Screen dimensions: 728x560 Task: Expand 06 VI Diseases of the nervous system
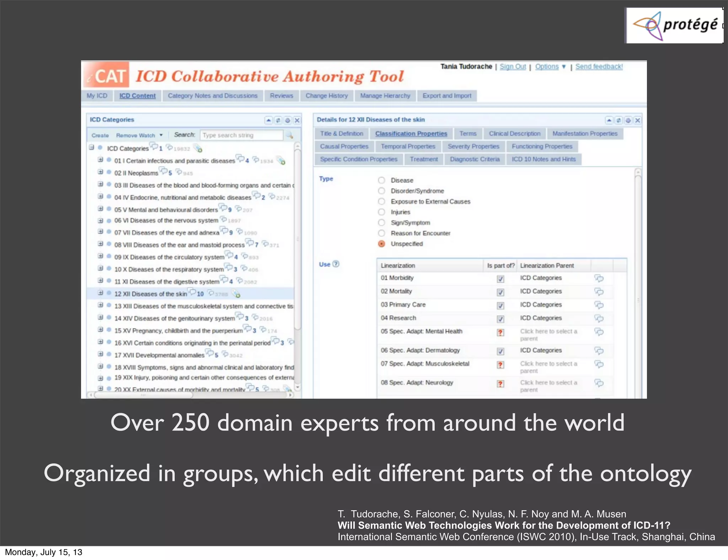101,221
